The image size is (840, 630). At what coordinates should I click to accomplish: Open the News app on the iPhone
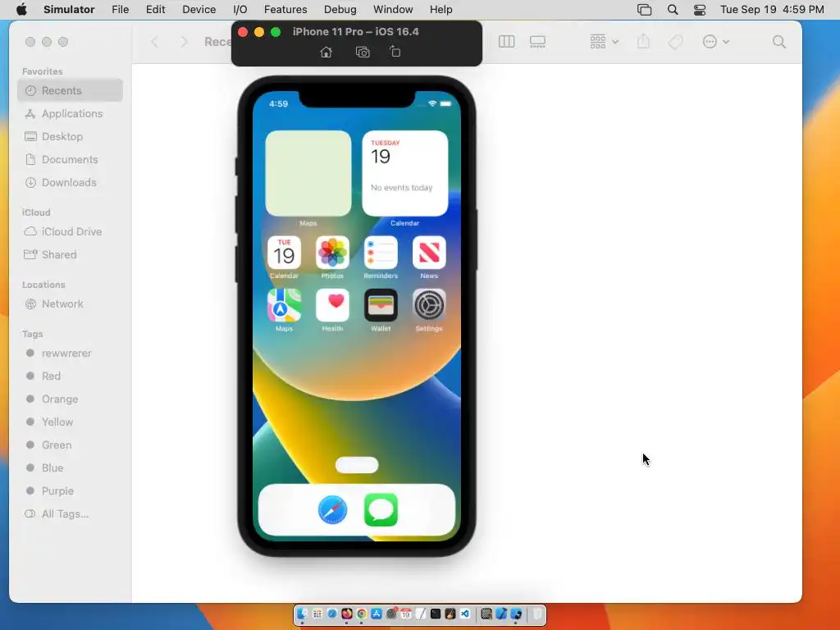click(x=429, y=253)
